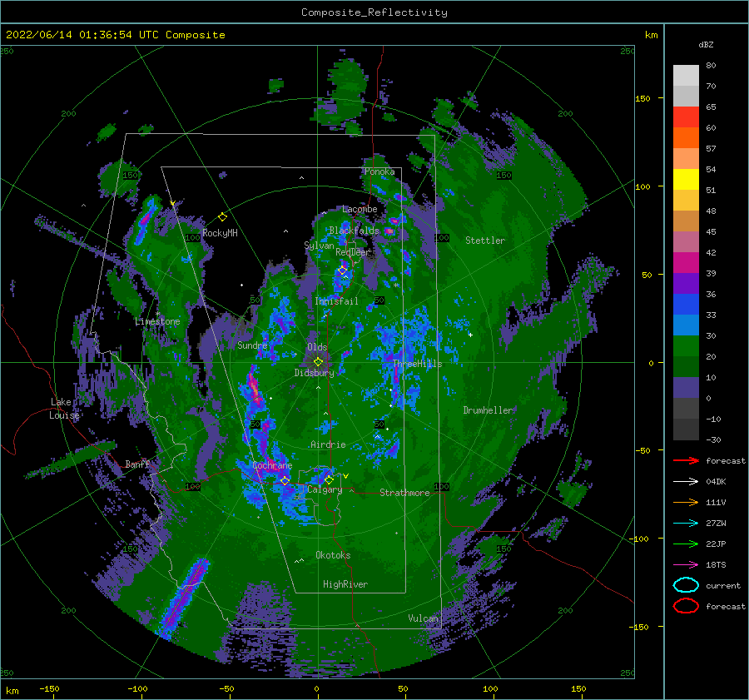Click the dBZ legend heading
This screenshot has width=749, height=700.
(x=706, y=44)
